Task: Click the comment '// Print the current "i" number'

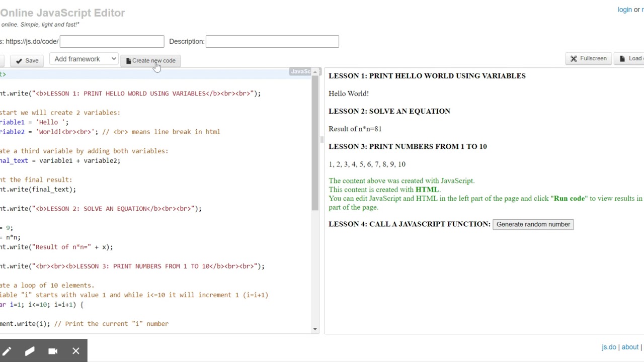Action: coord(111,324)
